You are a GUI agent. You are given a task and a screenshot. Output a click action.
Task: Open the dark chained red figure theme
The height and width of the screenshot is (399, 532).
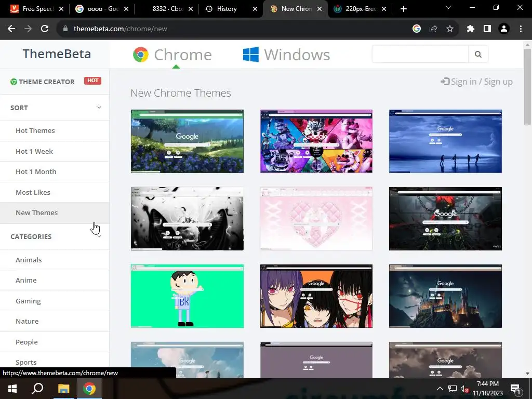coord(445,219)
